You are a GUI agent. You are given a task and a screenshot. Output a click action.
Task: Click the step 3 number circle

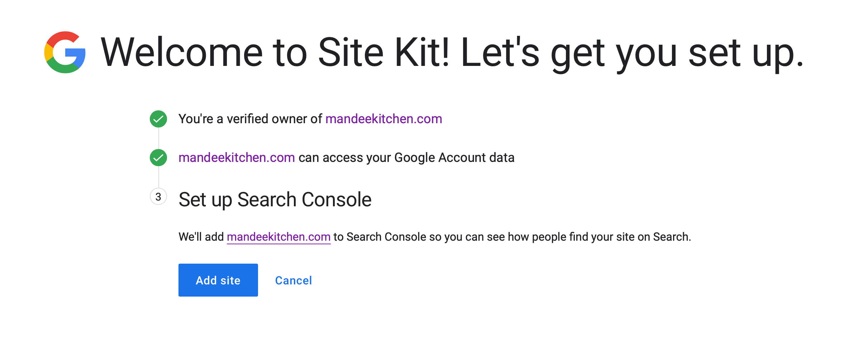tap(158, 197)
